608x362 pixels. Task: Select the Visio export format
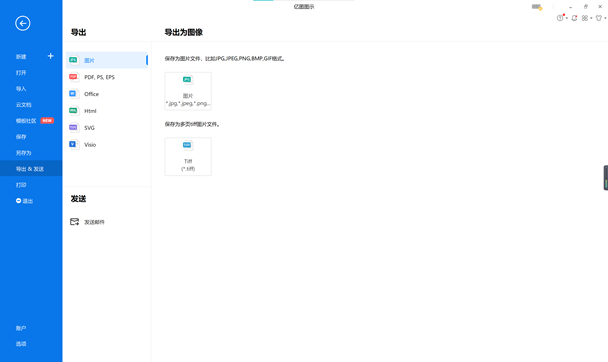coord(107,145)
